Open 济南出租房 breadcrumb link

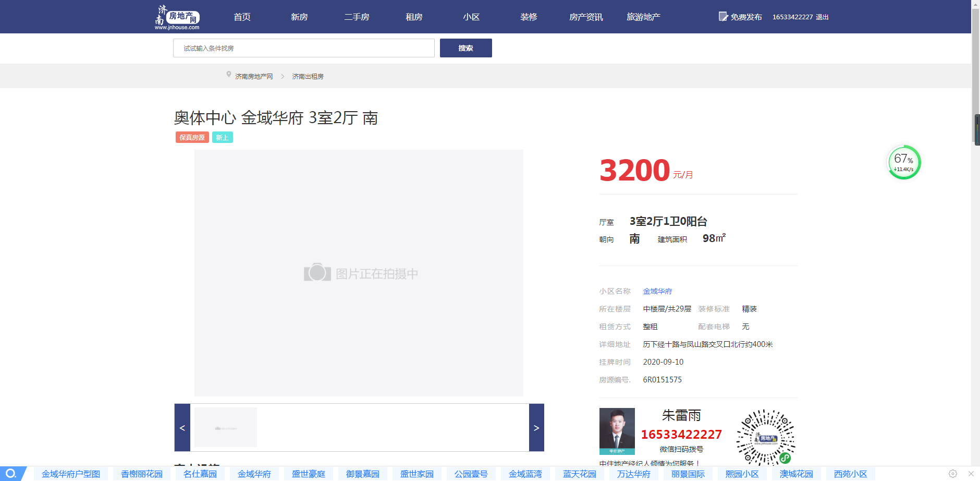tap(308, 77)
